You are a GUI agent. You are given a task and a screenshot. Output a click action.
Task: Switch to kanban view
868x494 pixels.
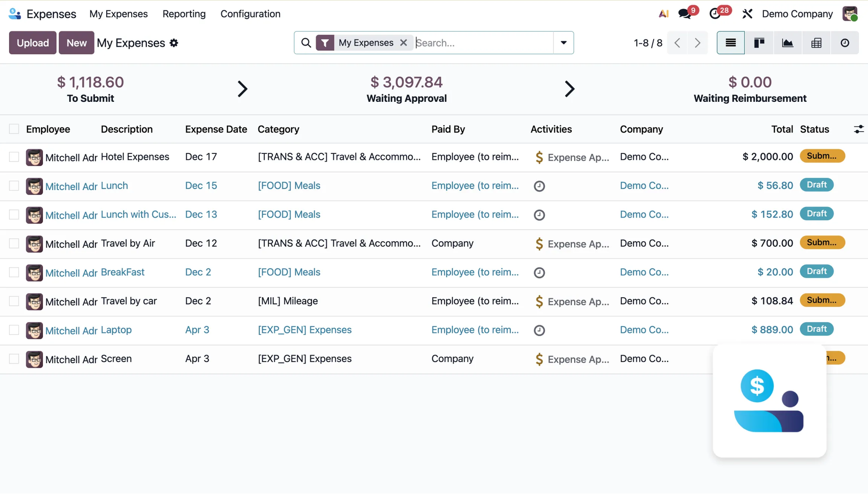click(759, 43)
